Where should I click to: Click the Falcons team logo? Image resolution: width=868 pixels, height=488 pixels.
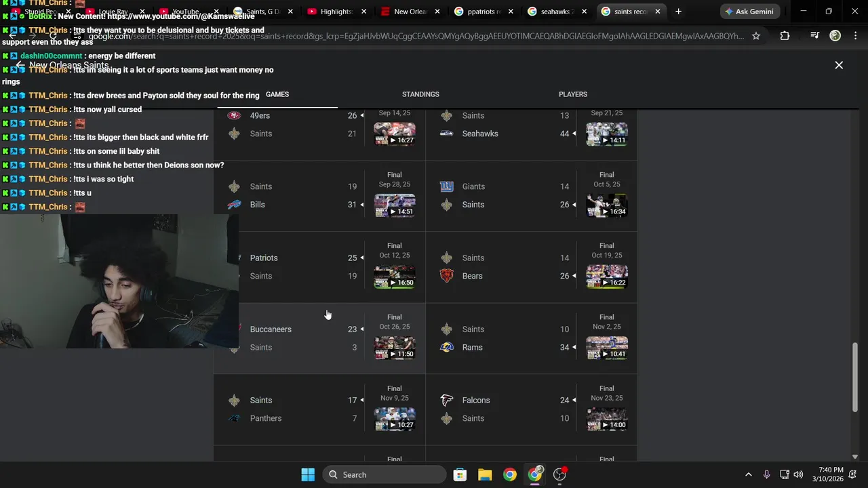446,400
